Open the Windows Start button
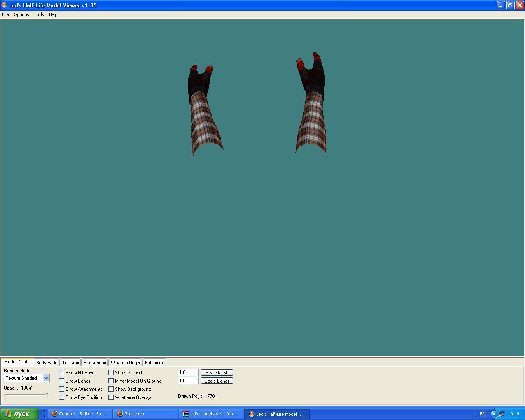The image size is (525, 420). pos(19,414)
